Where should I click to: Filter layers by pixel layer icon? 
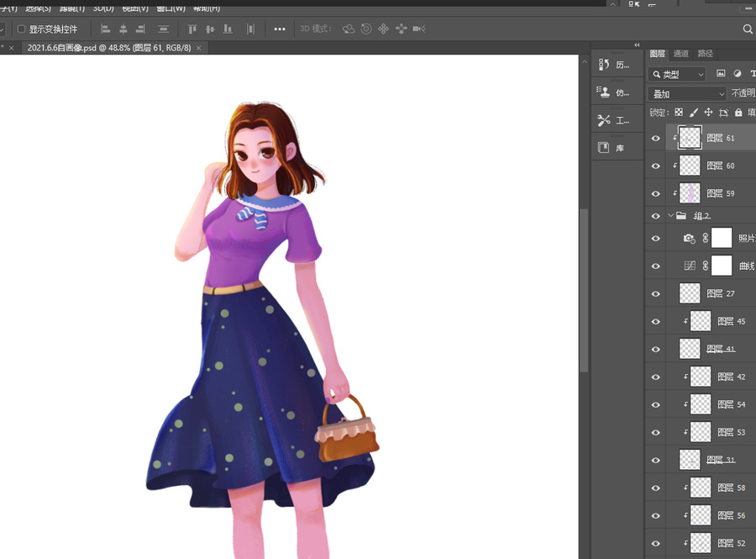(721, 73)
